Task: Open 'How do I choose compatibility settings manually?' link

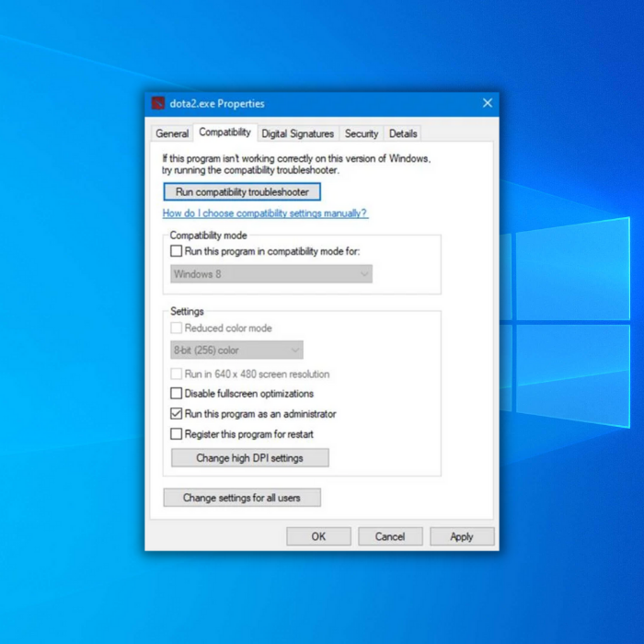Action: [x=265, y=213]
